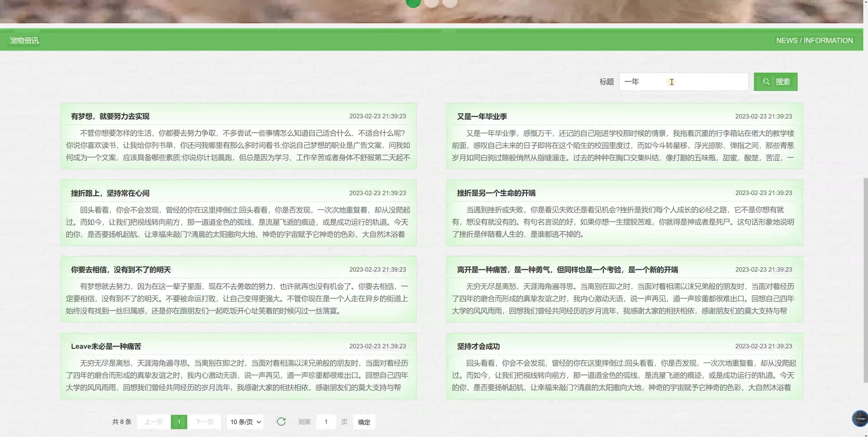Open article Leave未必是一种痛苦
This screenshot has width=868, height=437.
coord(106,346)
